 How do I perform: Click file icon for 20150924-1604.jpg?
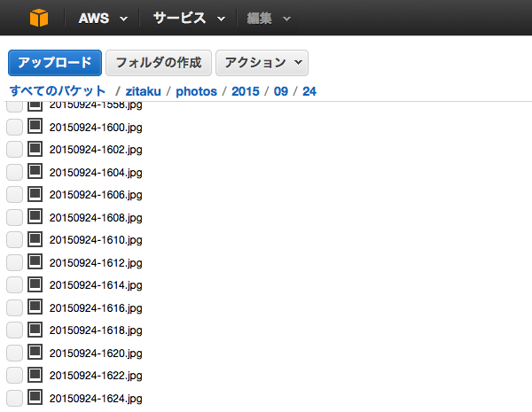35,171
